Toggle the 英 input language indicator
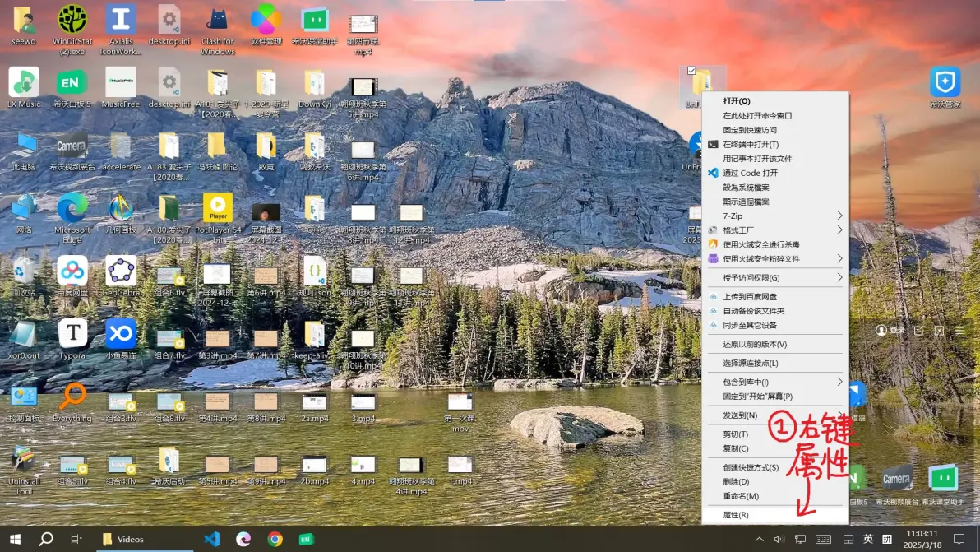 pos(868,539)
